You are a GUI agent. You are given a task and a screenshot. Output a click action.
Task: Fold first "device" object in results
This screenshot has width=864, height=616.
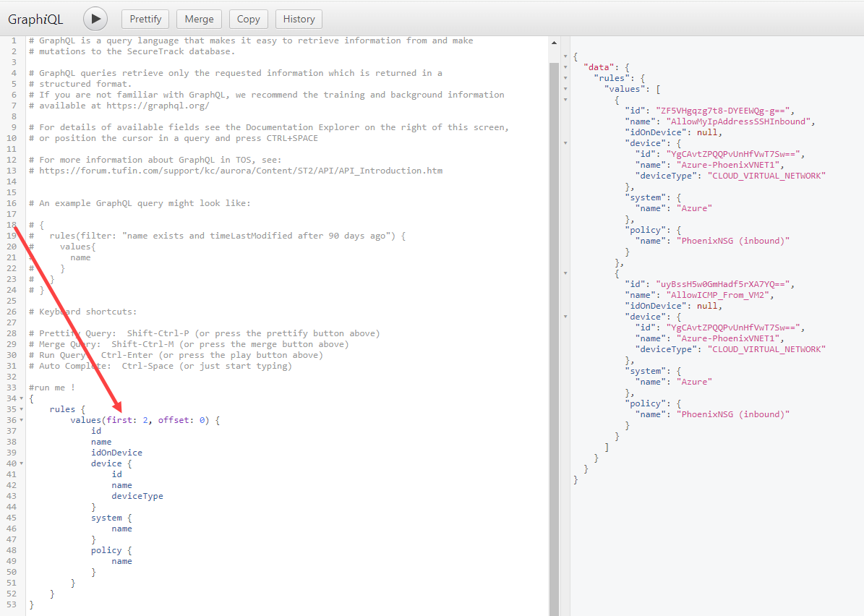(565, 143)
